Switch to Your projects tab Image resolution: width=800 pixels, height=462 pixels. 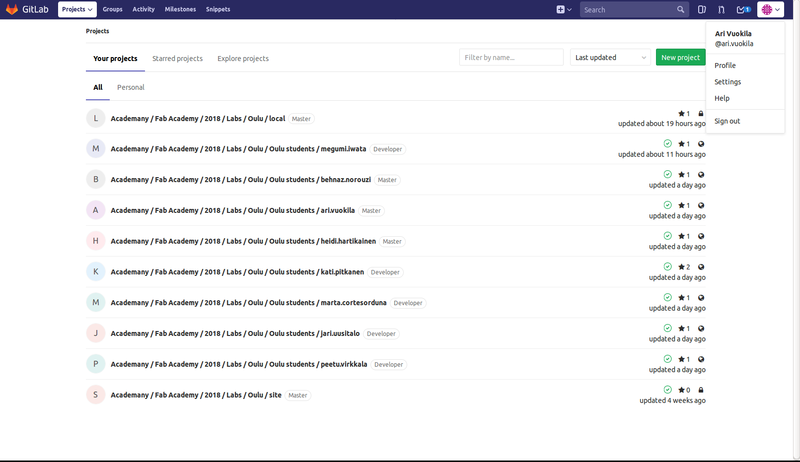click(x=115, y=58)
